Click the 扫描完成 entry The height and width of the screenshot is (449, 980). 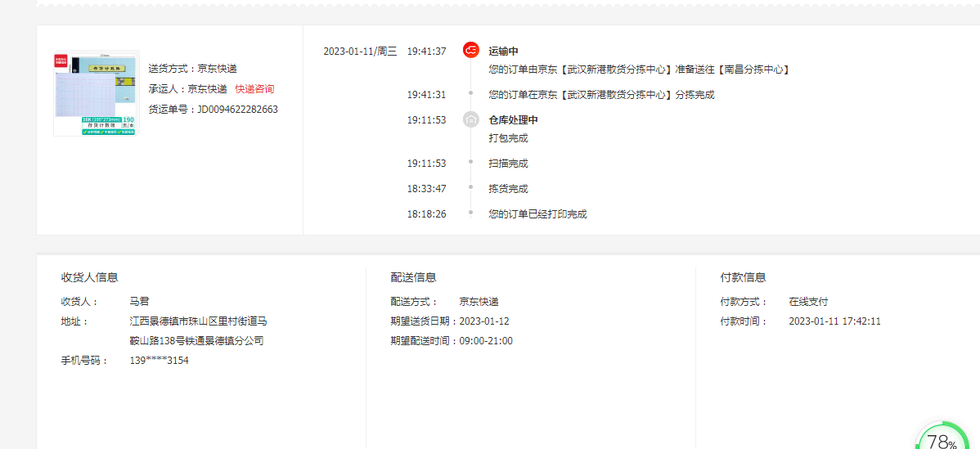(x=508, y=164)
